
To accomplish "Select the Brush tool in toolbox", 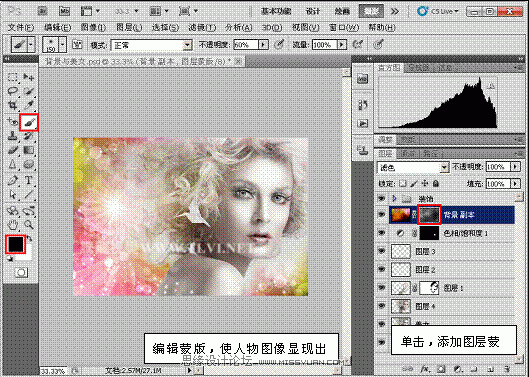I will pos(29,122).
